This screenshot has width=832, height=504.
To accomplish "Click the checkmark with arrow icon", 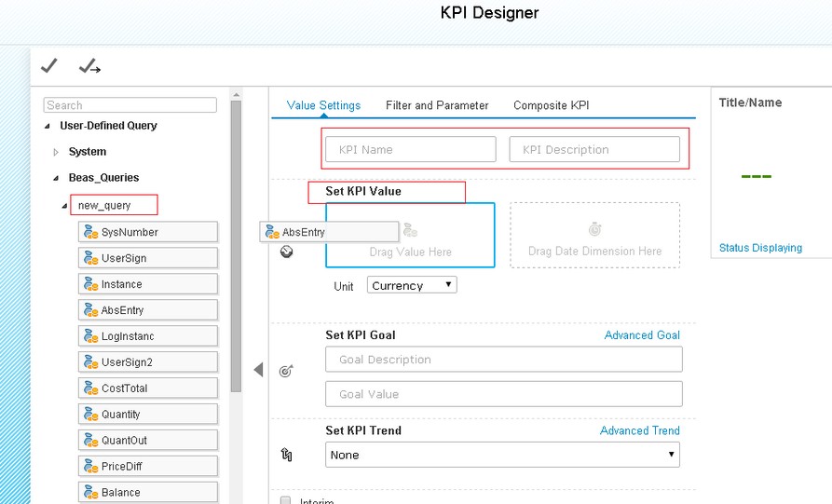I will pyautogui.click(x=89, y=65).
